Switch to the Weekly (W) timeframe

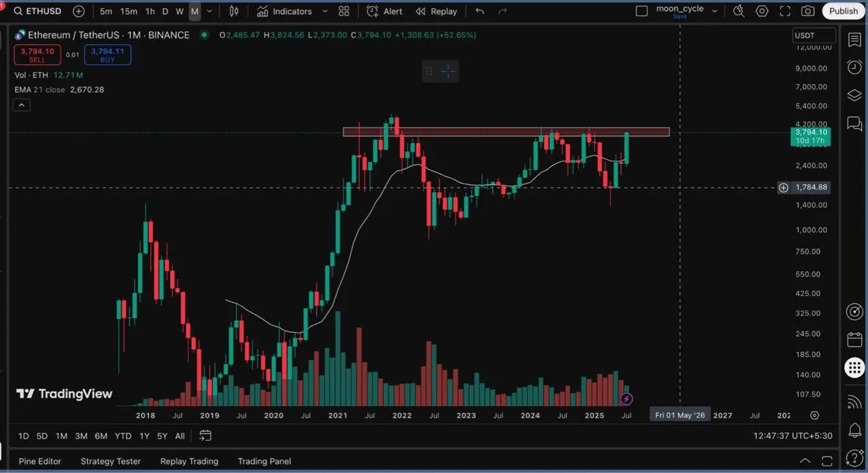pyautogui.click(x=179, y=11)
